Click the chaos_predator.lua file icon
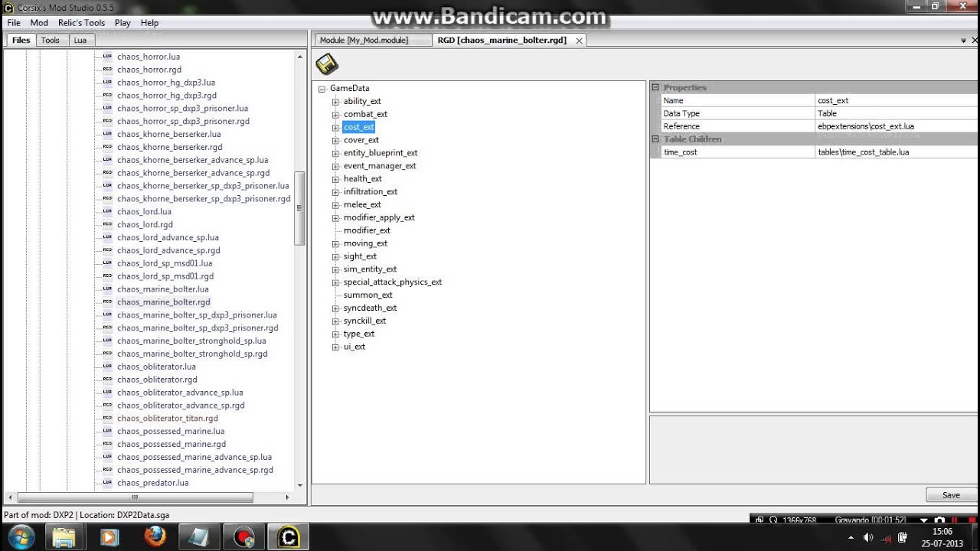Viewport: 980px width, 551px height. point(107,483)
